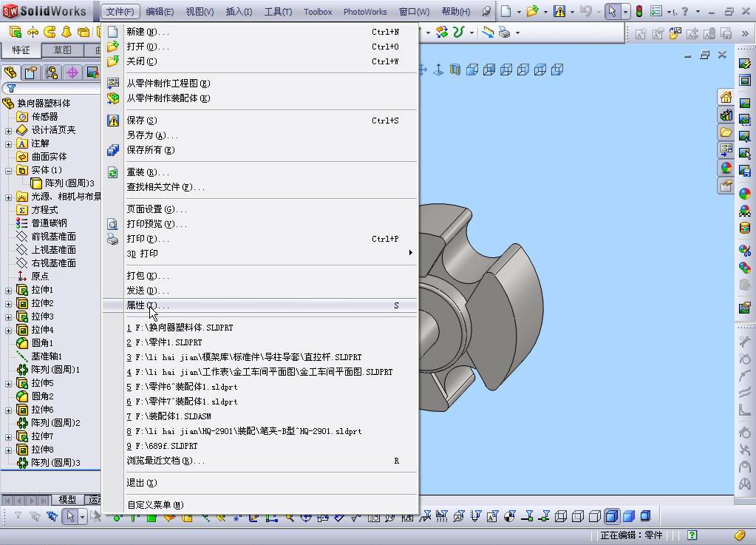Switch to the 模型 bottom tab
Image resolution: width=756 pixels, height=545 pixels.
[67, 500]
